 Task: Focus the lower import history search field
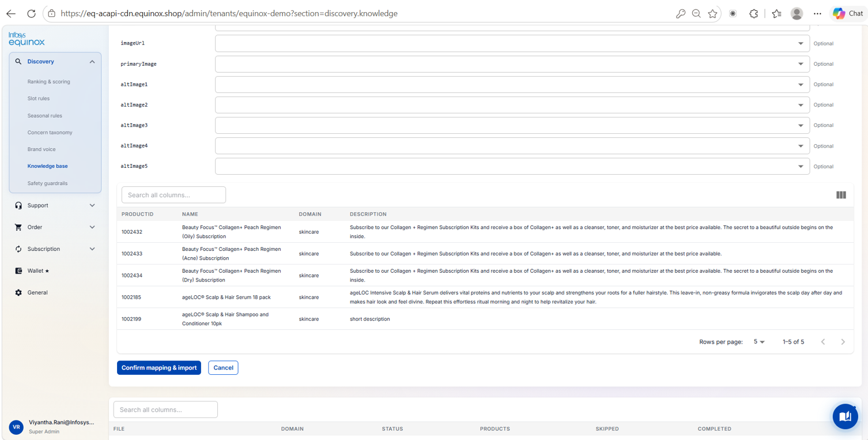point(165,409)
